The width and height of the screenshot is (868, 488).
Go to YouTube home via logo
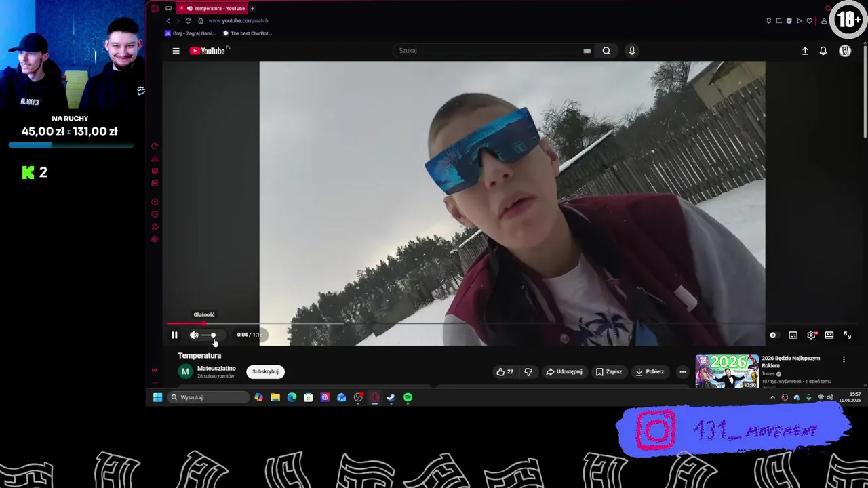click(x=208, y=51)
